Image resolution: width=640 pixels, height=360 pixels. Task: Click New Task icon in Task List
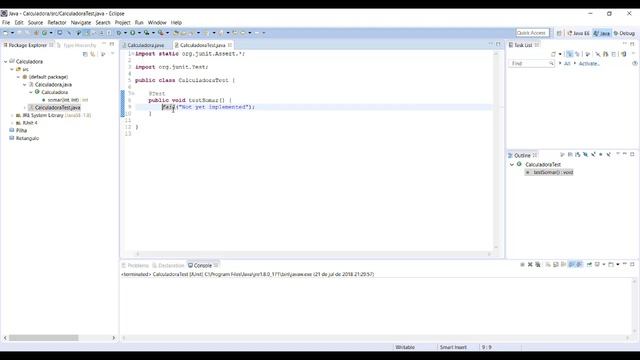(x=553, y=54)
